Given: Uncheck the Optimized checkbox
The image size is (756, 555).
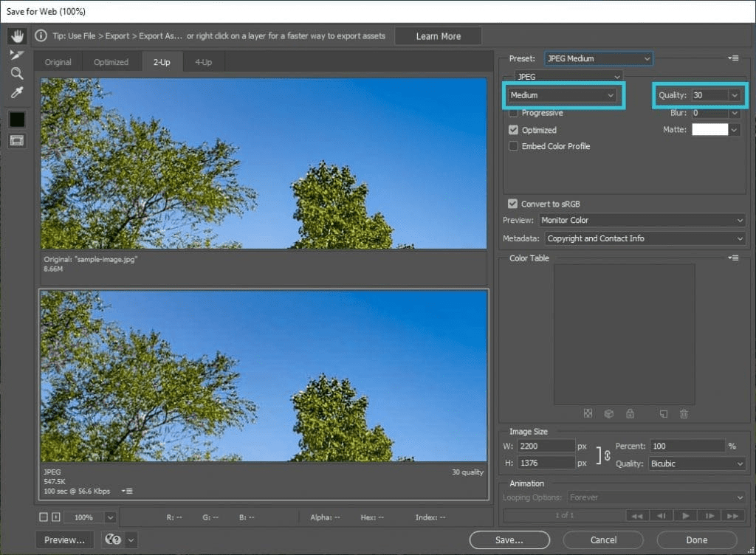Looking at the screenshot, I should coord(514,130).
